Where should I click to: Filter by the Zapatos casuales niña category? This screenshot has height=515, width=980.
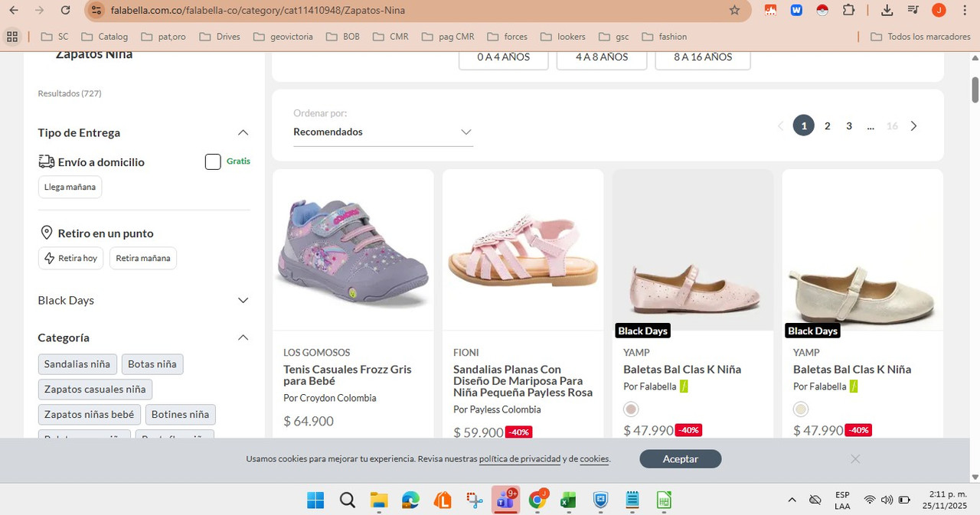95,390
